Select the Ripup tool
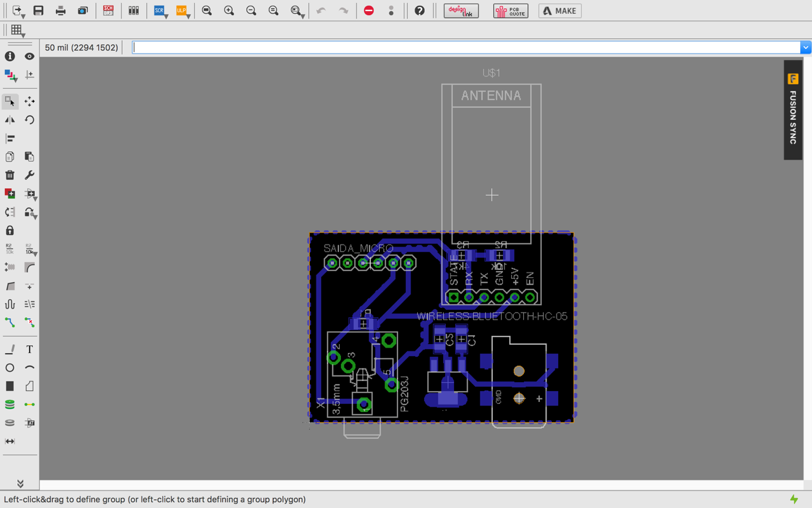The image size is (812, 508). [30, 323]
